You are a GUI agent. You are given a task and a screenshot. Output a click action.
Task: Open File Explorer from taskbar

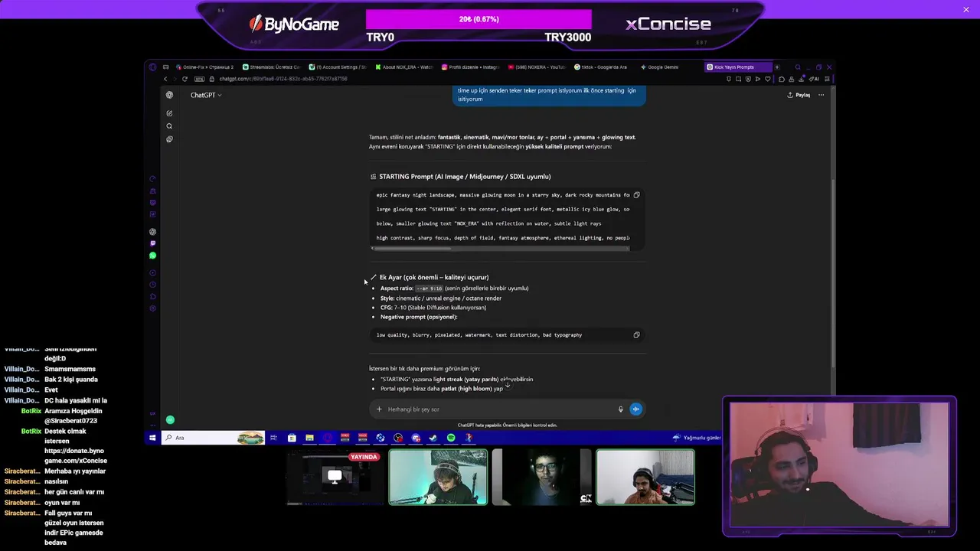pyautogui.click(x=309, y=438)
